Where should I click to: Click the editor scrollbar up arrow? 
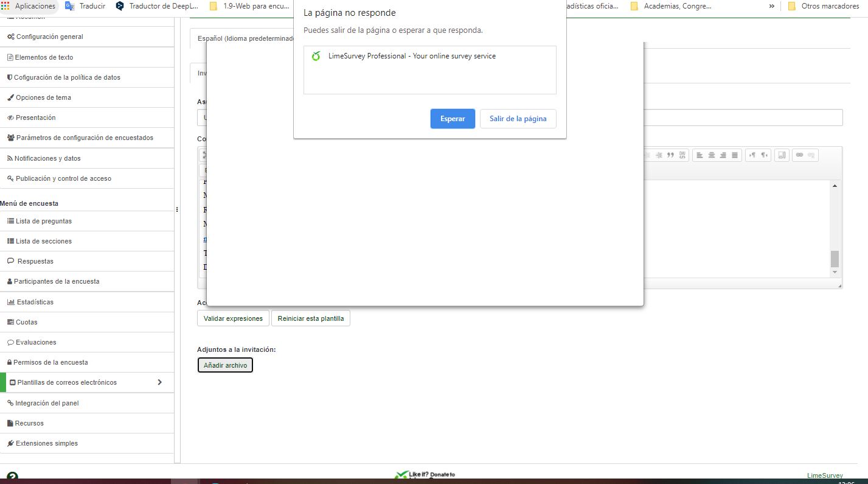835,186
